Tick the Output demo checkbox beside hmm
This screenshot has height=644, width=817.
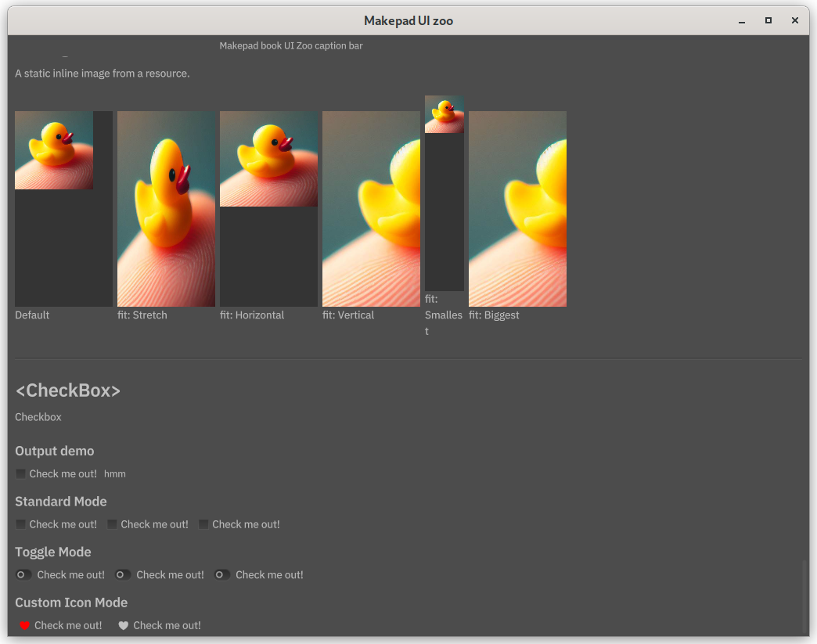coord(21,473)
